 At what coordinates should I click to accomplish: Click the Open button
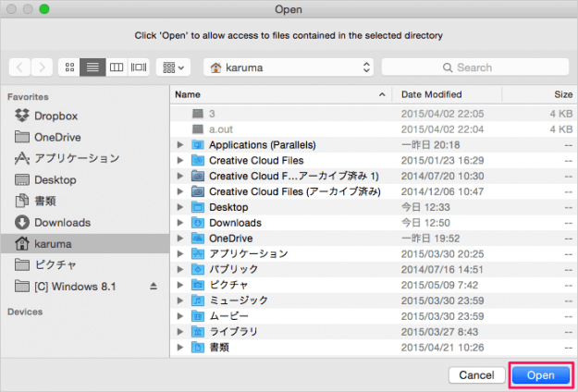pyautogui.click(x=539, y=375)
